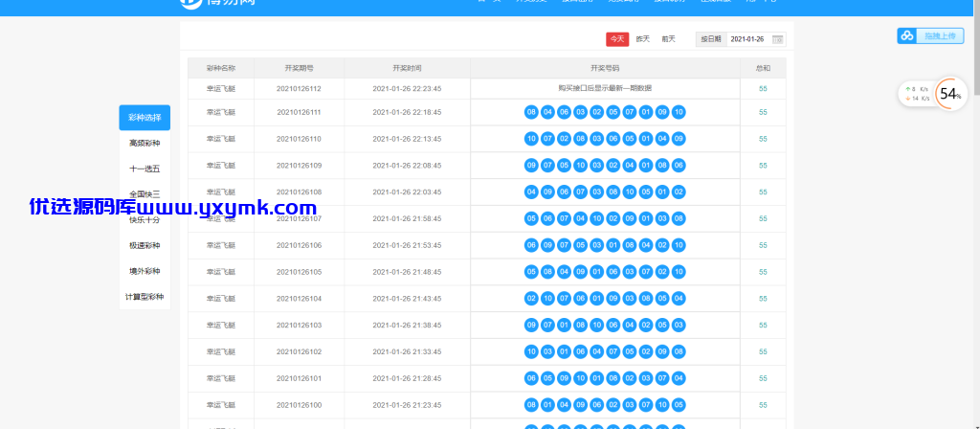
Task: Select the 今天 filter button
Action: 617,38
